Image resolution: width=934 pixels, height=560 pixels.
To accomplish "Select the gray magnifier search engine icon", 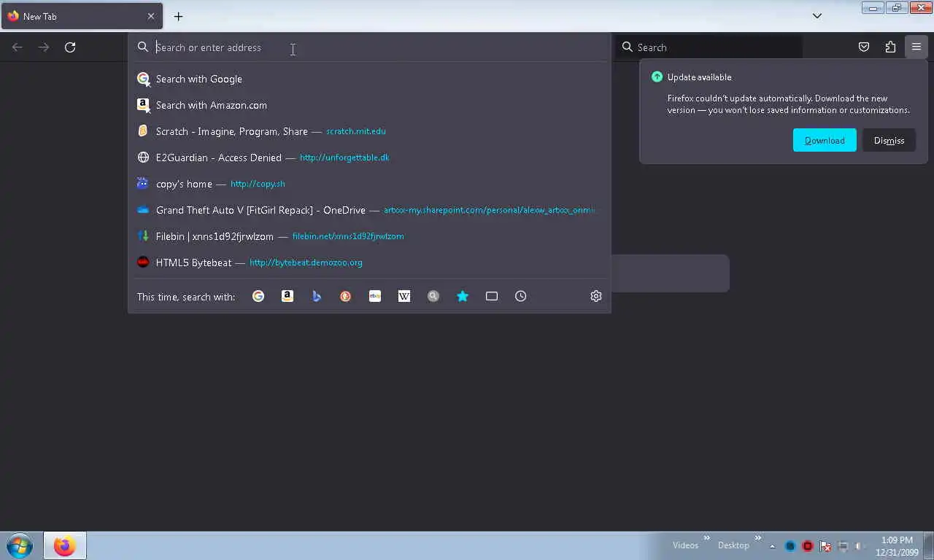I will [433, 296].
